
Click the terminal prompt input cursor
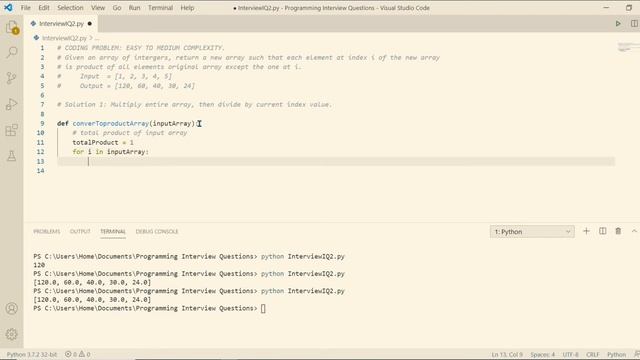263,309
